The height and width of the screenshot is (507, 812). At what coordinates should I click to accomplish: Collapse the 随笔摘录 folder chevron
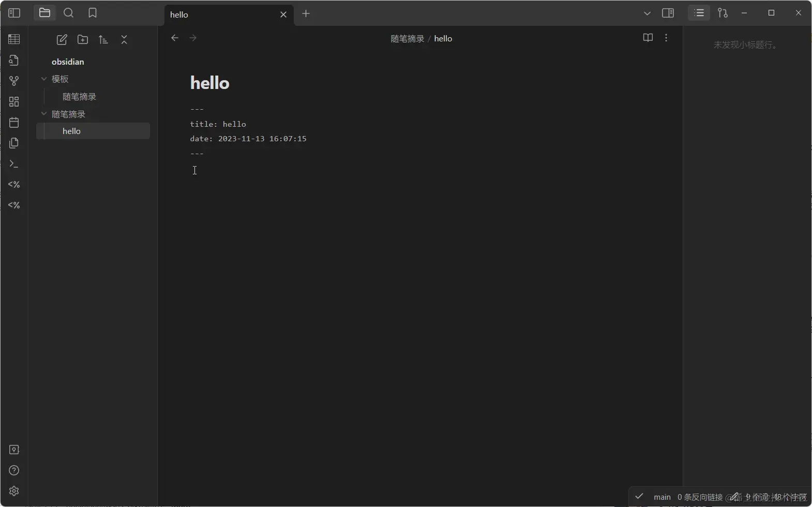pyautogui.click(x=44, y=114)
